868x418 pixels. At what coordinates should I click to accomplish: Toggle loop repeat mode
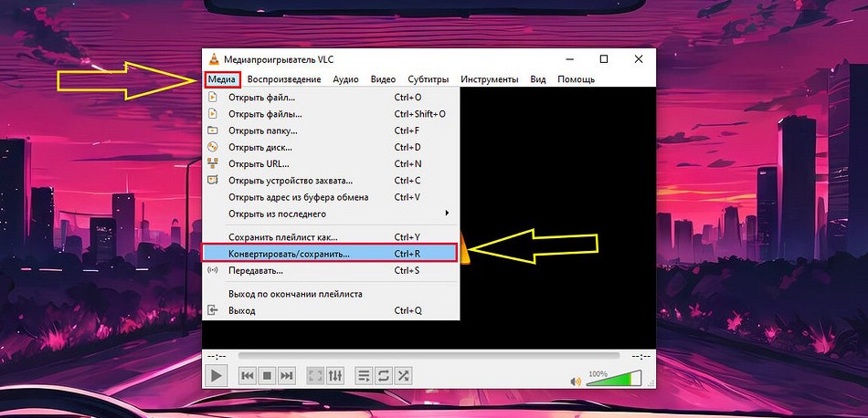(x=383, y=376)
